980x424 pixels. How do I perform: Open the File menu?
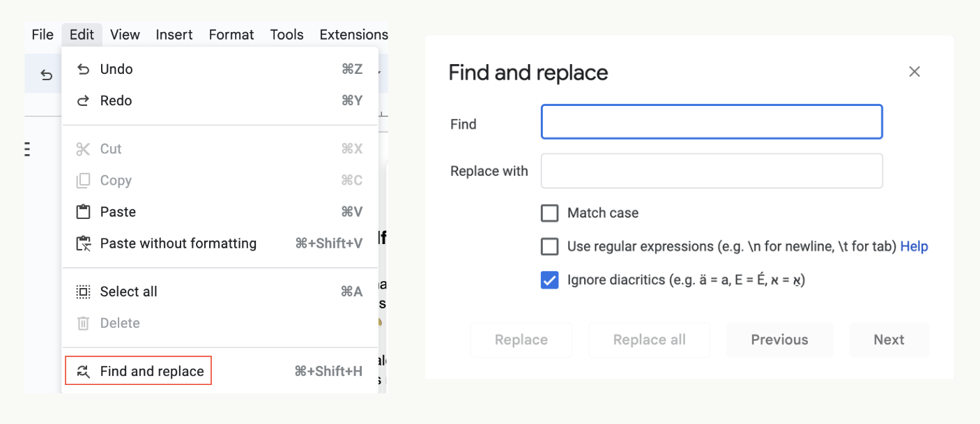point(43,35)
